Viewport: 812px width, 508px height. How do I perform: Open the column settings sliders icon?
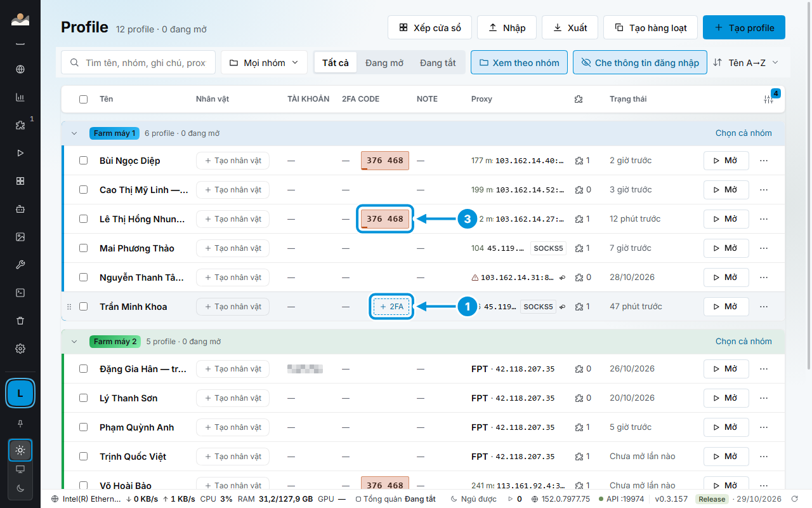769,99
